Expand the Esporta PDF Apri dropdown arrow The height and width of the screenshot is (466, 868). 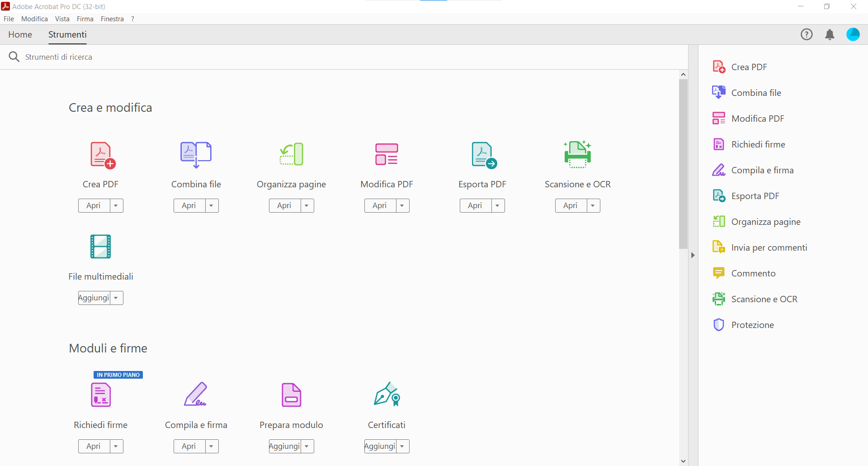tap(498, 206)
